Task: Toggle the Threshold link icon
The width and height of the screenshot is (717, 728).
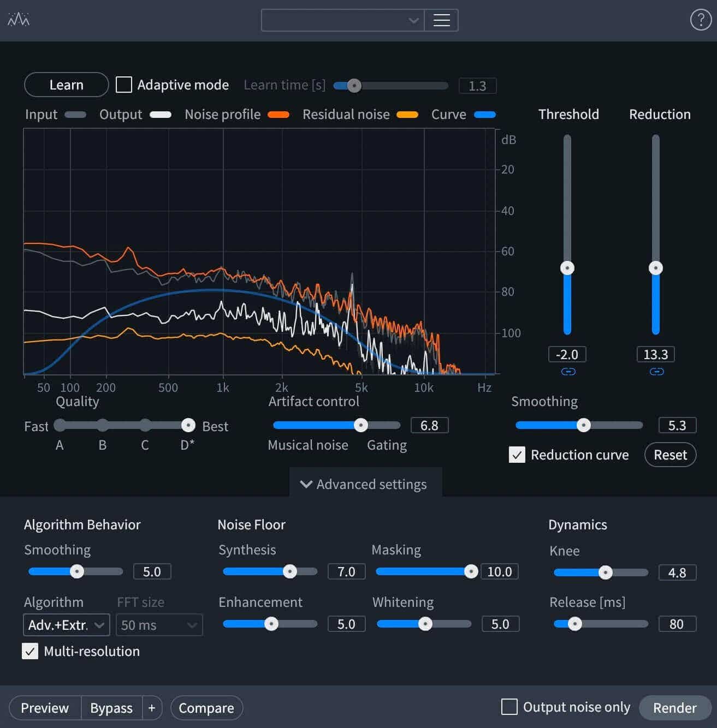Action: click(x=568, y=372)
